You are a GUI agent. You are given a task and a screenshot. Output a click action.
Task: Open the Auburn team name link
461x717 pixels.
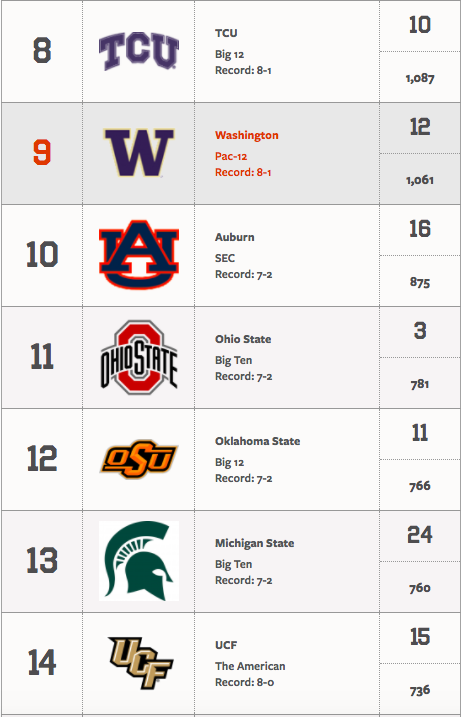coord(235,237)
